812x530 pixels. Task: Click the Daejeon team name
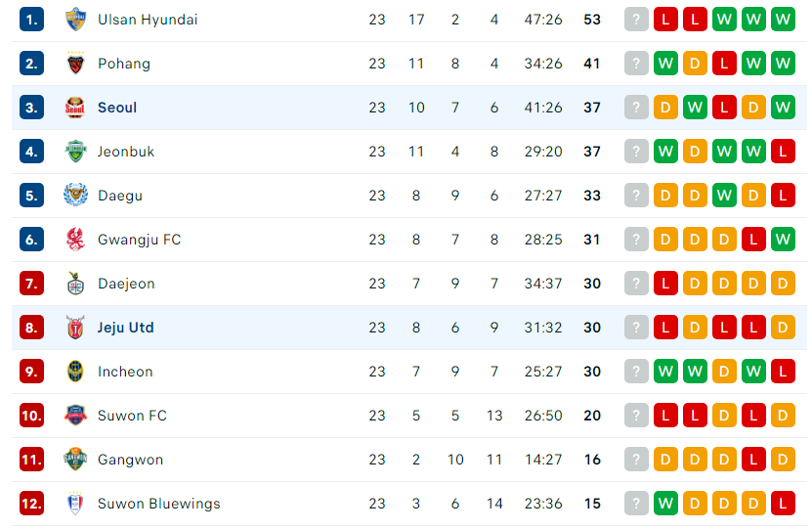[126, 284]
